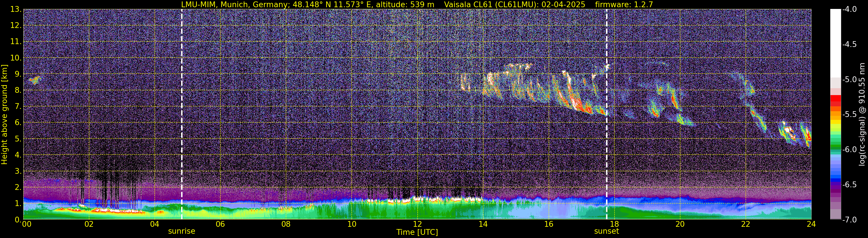Click the time axis tick label '24'
The height and width of the screenshot is (238, 868).
[811, 224]
